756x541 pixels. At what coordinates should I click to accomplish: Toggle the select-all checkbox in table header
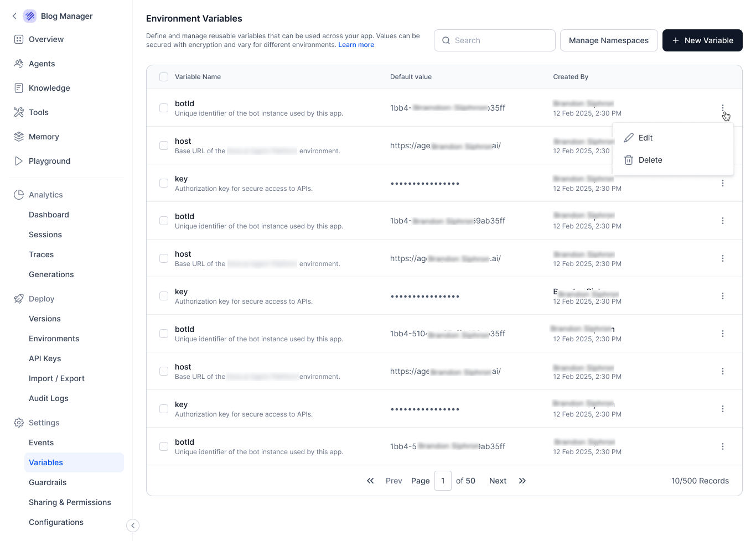[x=164, y=77]
